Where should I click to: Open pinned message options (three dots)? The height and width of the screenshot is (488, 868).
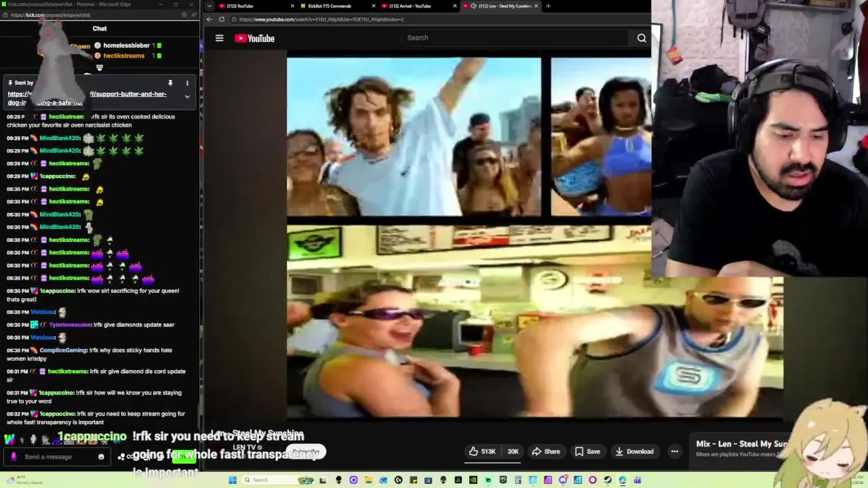click(187, 83)
